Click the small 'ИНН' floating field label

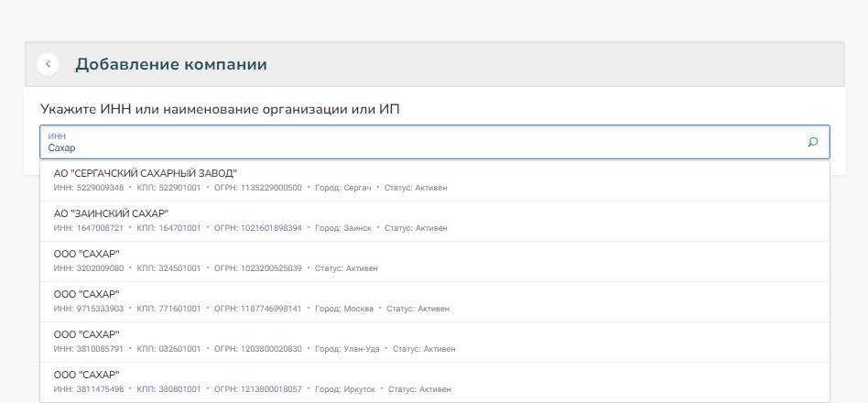(57, 136)
